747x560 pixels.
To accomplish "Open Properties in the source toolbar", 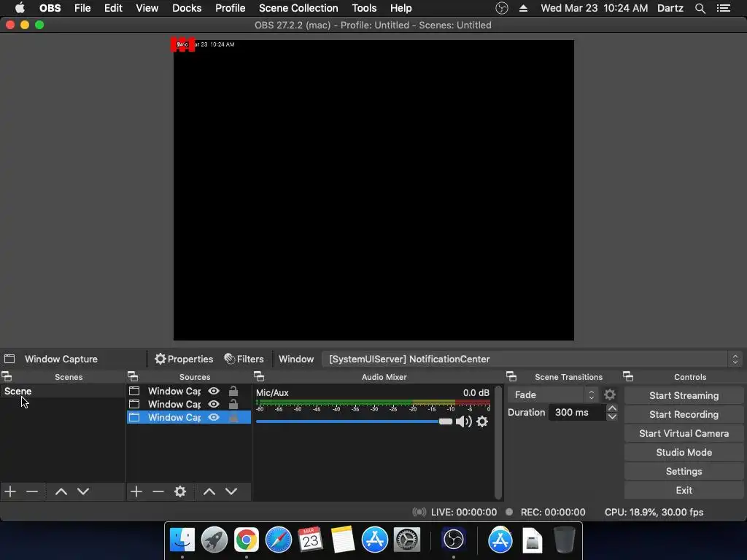I will [184, 359].
